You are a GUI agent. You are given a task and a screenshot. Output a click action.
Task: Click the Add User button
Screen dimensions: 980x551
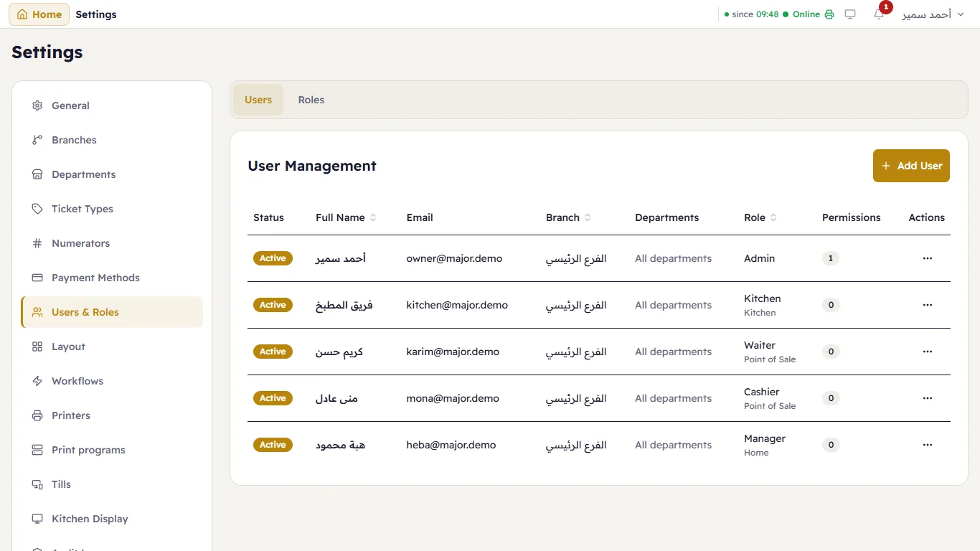tap(911, 166)
